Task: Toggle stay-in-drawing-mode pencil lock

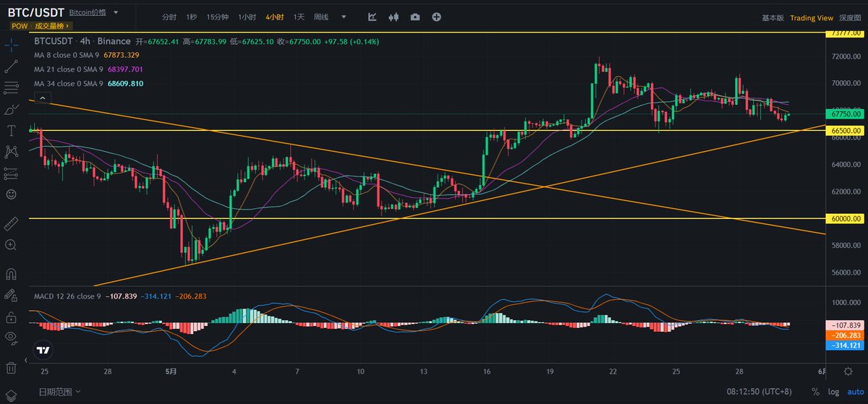Action: click(x=11, y=296)
